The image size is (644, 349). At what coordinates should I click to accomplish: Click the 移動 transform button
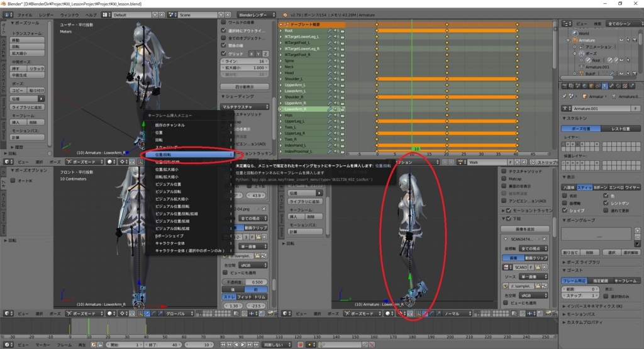[x=28, y=40]
